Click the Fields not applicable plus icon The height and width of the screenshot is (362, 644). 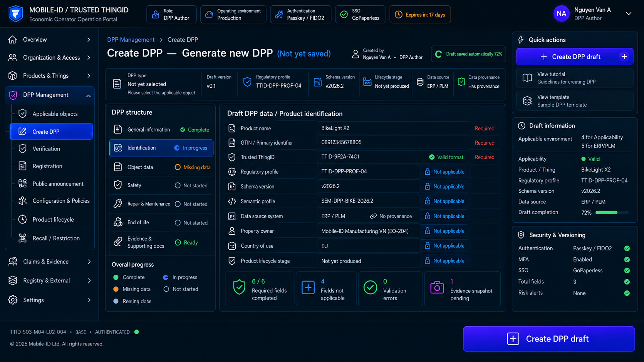(308, 287)
